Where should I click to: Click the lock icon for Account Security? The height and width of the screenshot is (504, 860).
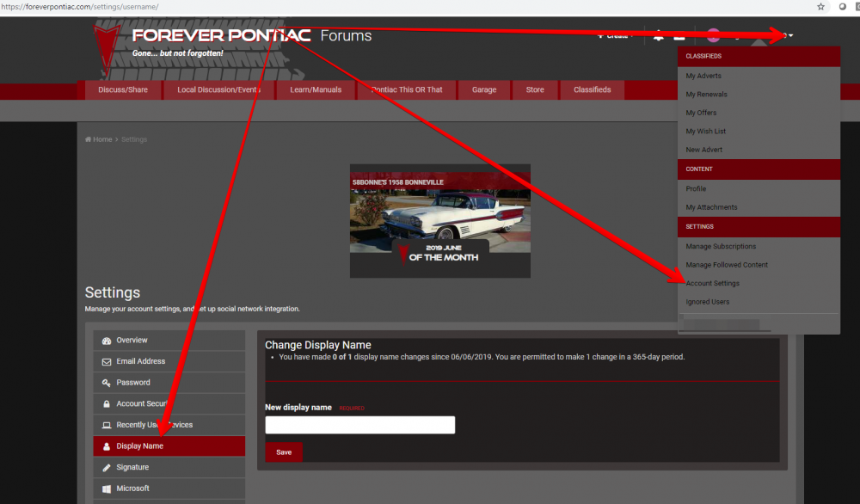[107, 404]
